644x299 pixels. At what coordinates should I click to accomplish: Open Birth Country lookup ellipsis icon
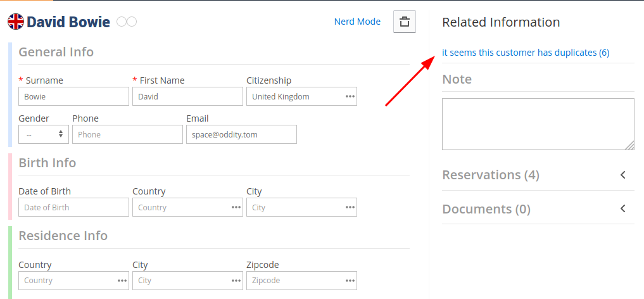tap(236, 207)
